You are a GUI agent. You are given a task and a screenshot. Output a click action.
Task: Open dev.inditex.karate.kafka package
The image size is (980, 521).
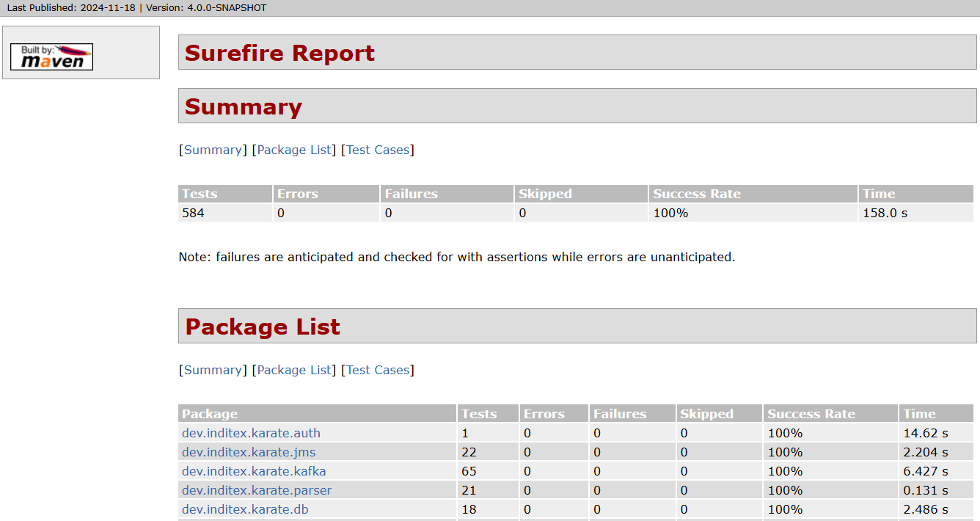pyautogui.click(x=254, y=471)
